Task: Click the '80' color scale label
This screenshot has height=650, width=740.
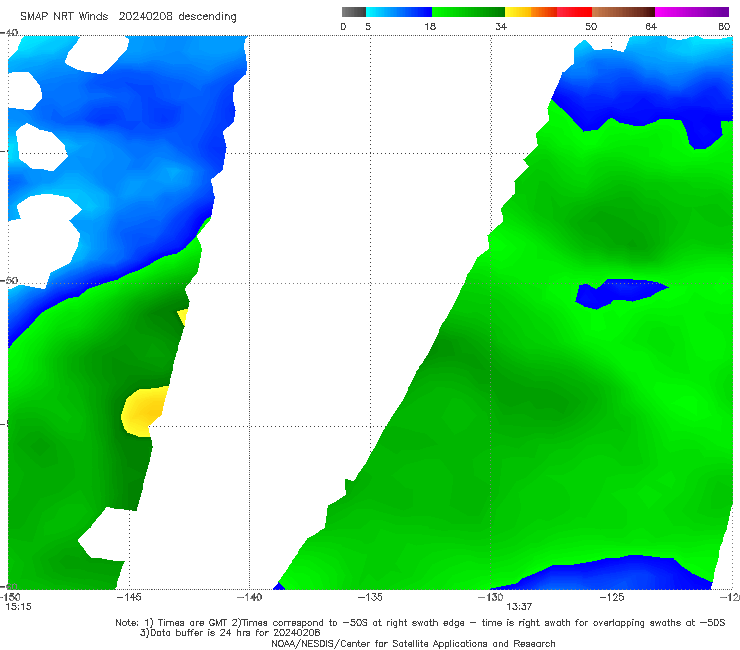Action: pyautogui.click(x=724, y=26)
